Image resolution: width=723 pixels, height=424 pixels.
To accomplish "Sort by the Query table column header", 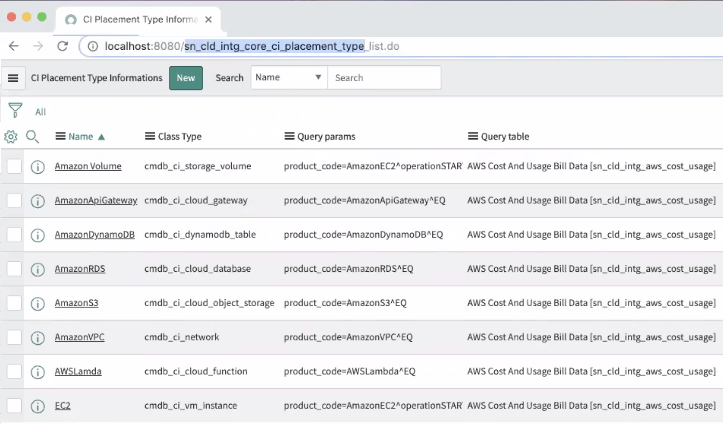I will pos(505,136).
